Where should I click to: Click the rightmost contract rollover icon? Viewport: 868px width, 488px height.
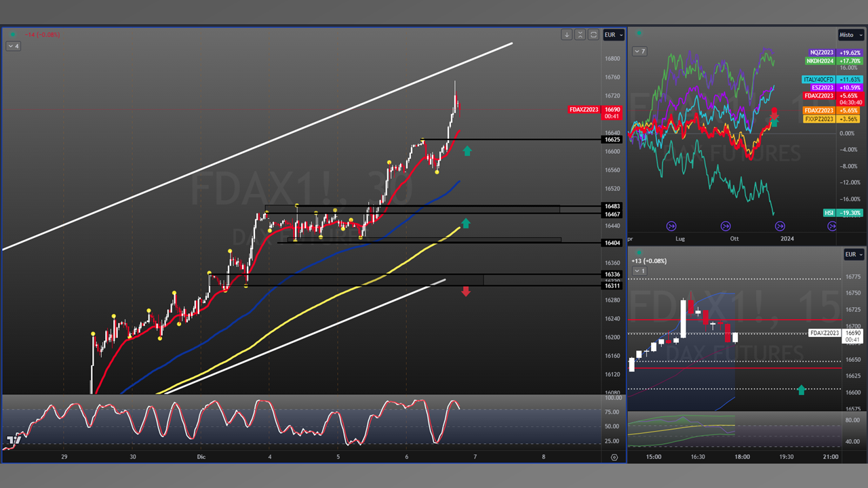click(832, 226)
